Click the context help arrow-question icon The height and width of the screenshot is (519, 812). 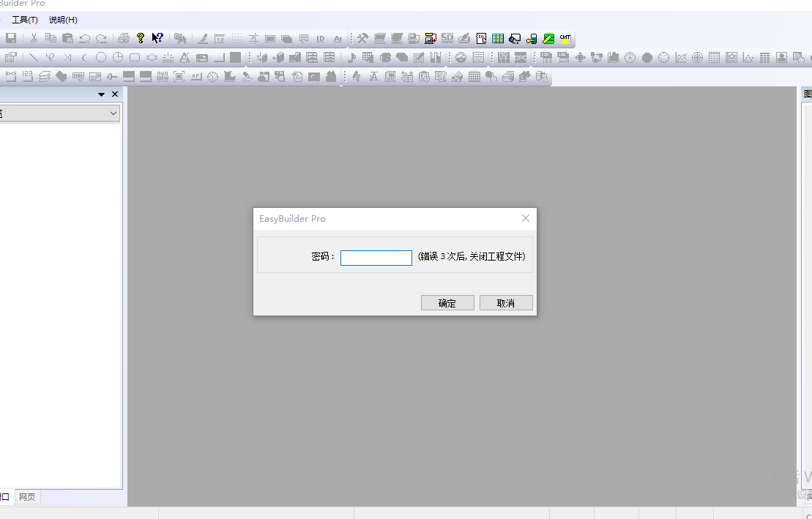[157, 38]
